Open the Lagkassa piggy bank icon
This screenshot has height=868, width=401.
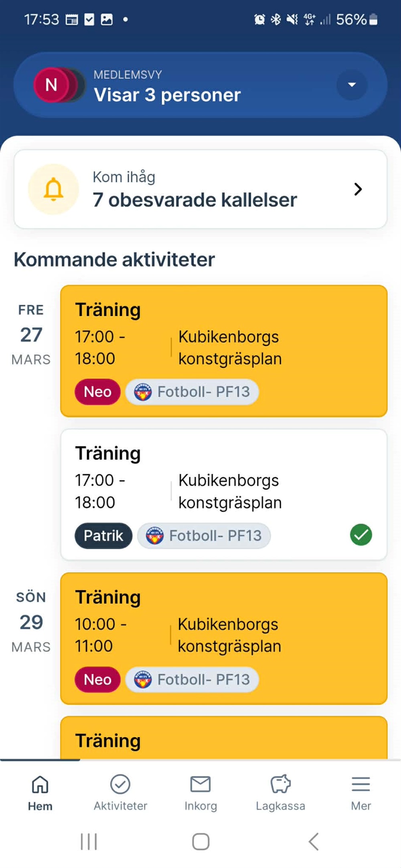coord(280,785)
